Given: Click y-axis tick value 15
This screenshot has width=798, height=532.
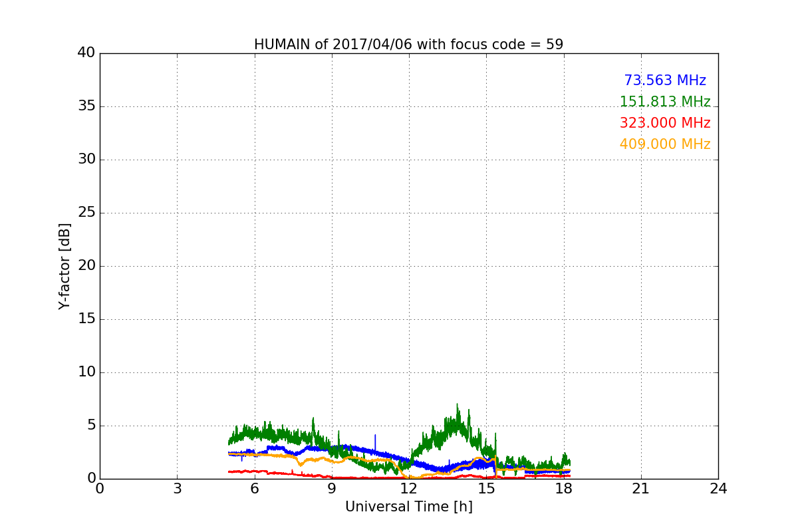Looking at the screenshot, I should coord(86,319).
